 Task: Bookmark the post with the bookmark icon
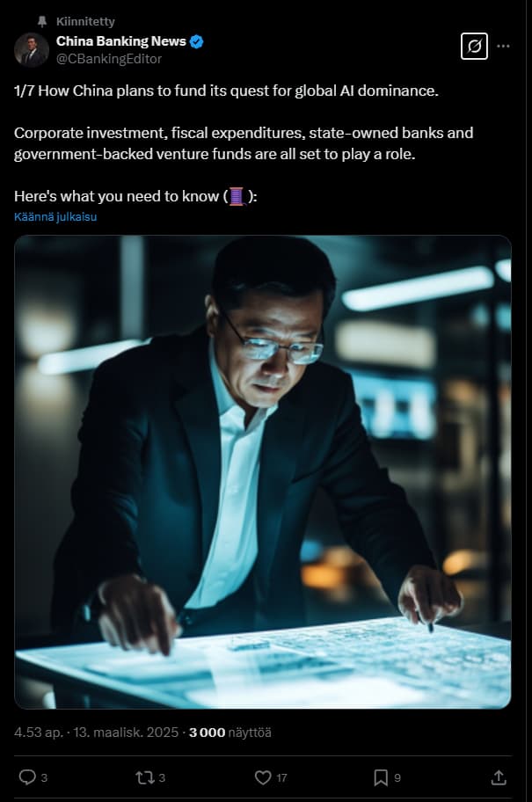(381, 778)
